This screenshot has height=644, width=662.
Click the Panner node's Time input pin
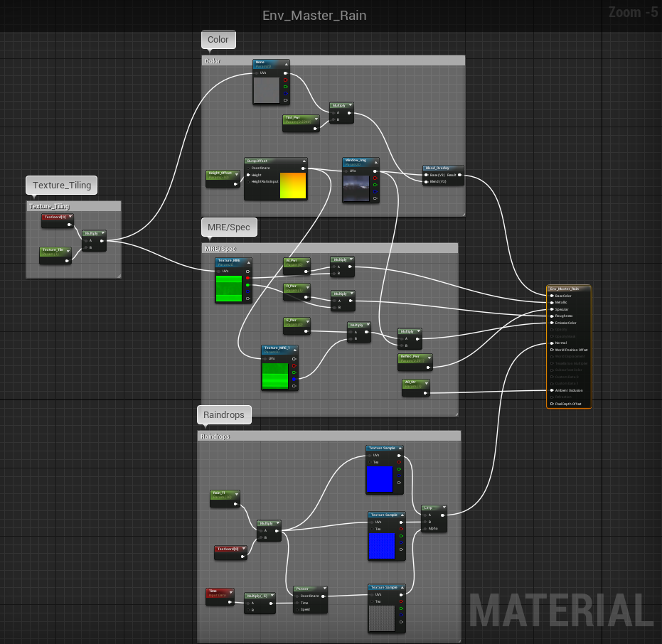click(x=297, y=603)
